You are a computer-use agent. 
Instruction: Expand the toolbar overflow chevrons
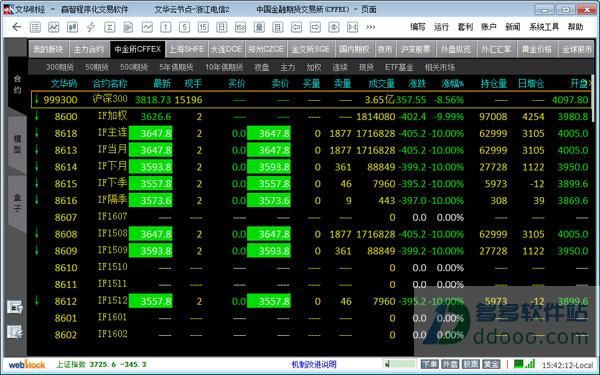370,27
